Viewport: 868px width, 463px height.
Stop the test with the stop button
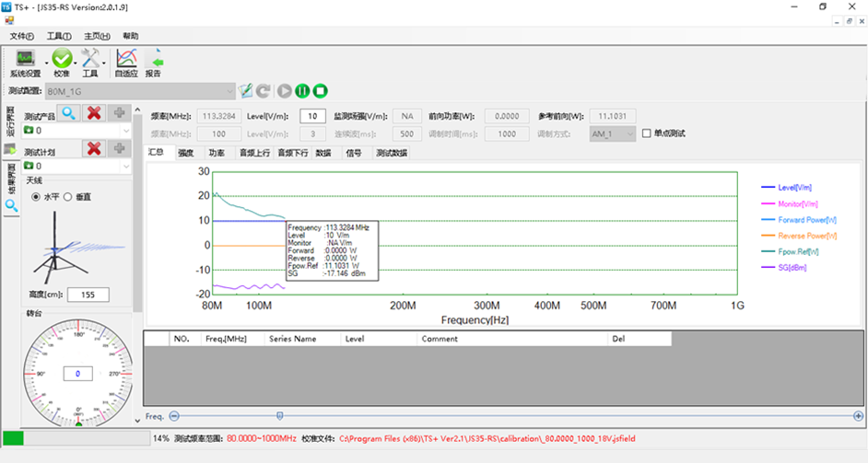(320, 91)
